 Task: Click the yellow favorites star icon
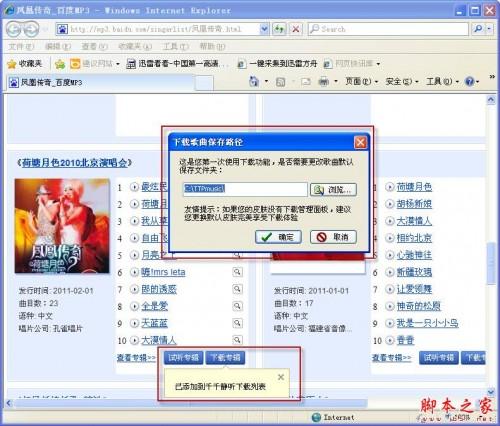[x=12, y=64]
